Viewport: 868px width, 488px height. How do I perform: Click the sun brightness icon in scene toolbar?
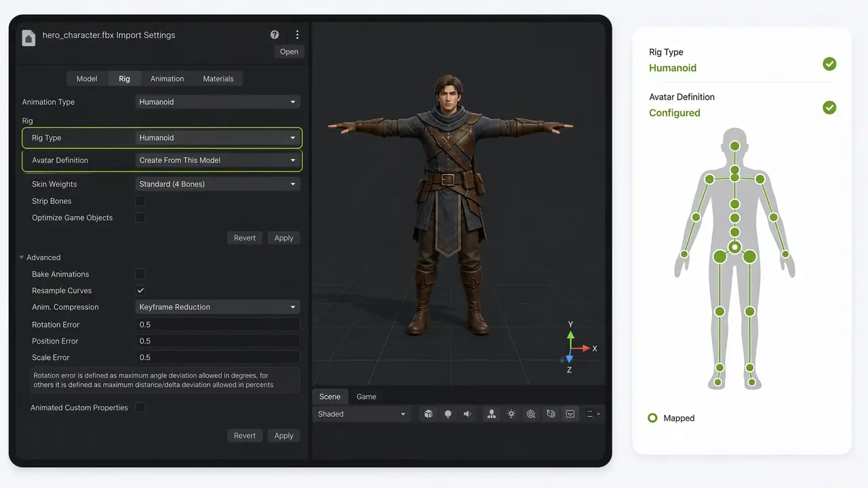click(x=511, y=414)
